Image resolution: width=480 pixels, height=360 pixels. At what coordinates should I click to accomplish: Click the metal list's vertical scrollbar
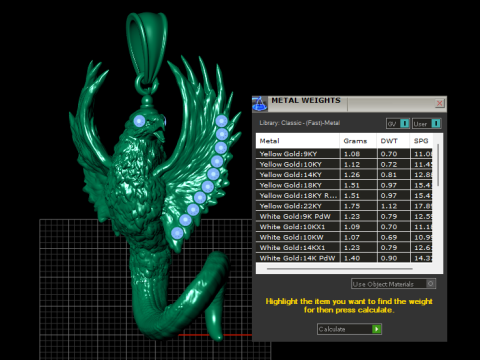pos(438,165)
